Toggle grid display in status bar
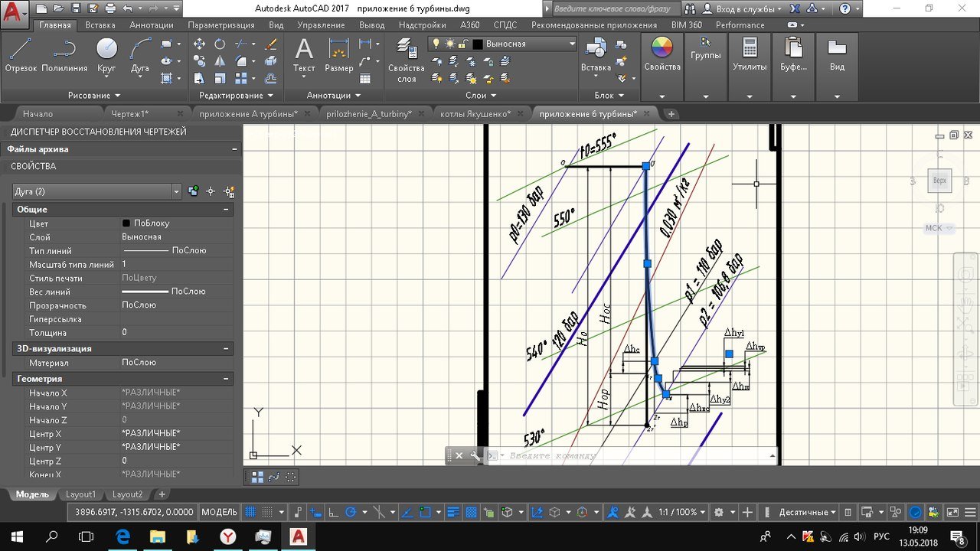This screenshot has width=980, height=551. [x=250, y=512]
